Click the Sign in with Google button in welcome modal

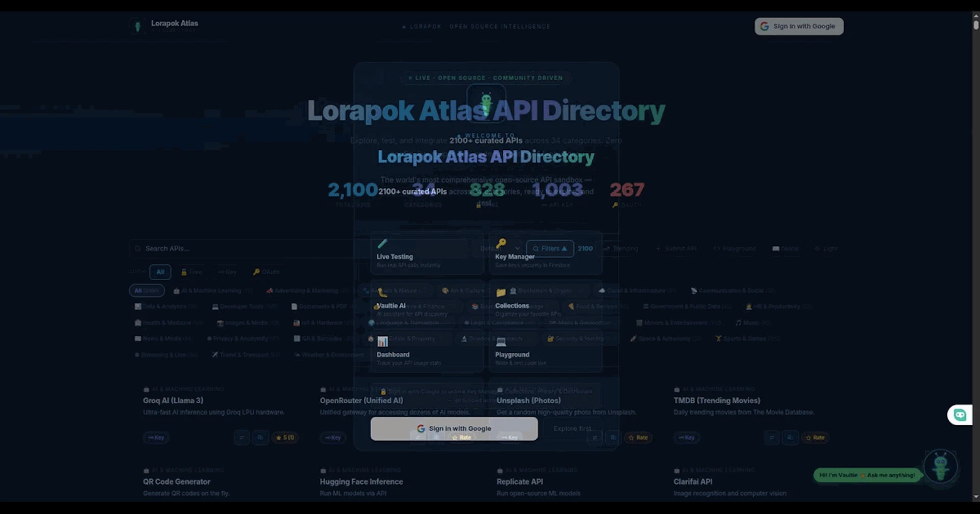454,428
